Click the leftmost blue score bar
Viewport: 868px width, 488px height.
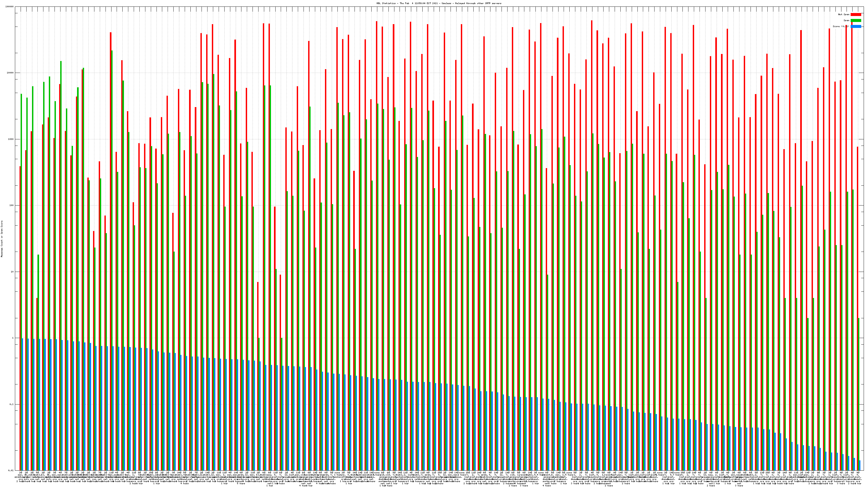point(23,404)
